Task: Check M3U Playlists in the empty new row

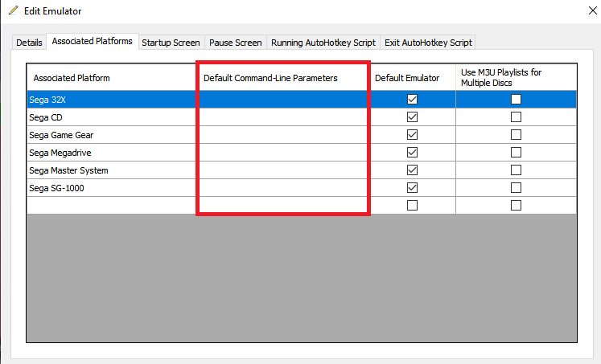Action: click(516, 205)
